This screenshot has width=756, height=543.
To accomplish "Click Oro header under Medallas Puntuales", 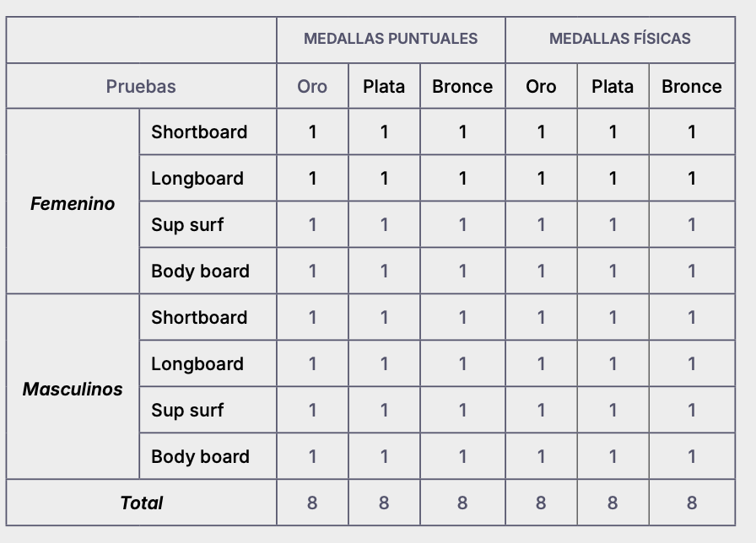I will 312,86.
